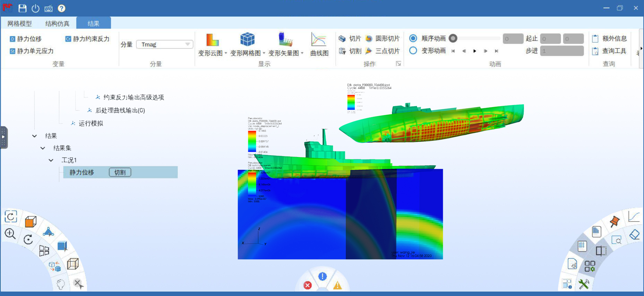
Task: Select the 变形动画 radio button
Action: 413,51
